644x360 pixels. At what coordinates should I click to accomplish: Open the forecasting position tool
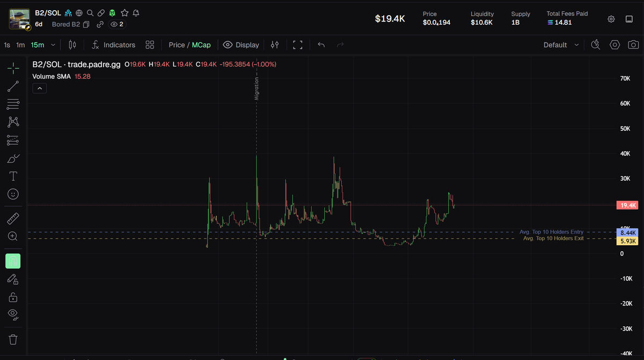tap(13, 141)
